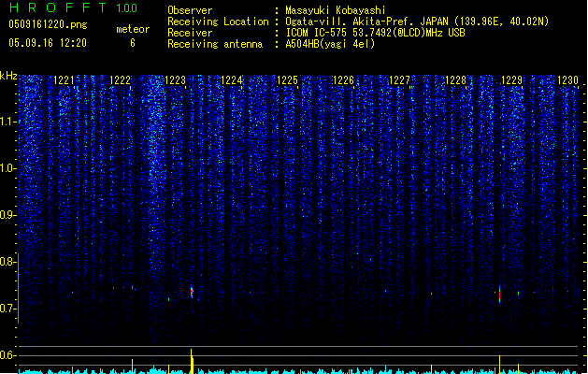Click the 0.8 frequency axis label
Viewport: 588px width, 374px height.
[8, 262]
